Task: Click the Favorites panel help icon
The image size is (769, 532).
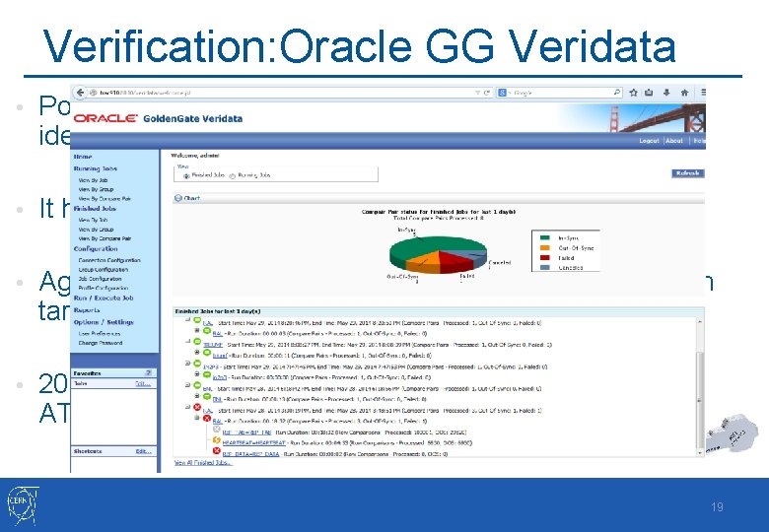Action: 149,372
